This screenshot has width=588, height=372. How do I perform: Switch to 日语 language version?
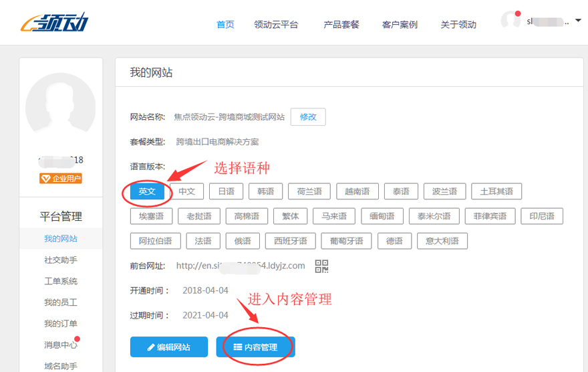point(226,191)
